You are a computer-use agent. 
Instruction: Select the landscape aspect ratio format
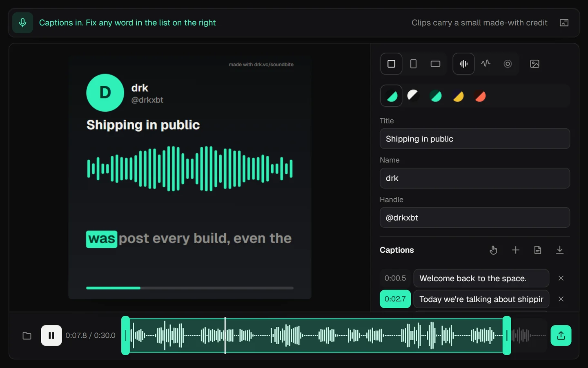pyautogui.click(x=435, y=64)
